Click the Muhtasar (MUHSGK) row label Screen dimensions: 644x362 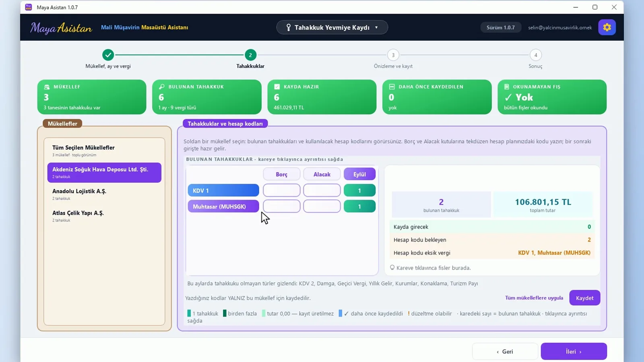[x=223, y=206]
